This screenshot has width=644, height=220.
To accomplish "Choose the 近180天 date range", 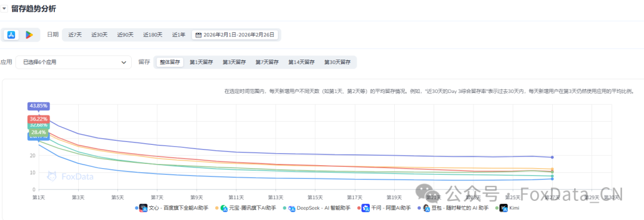I will 153,35.
